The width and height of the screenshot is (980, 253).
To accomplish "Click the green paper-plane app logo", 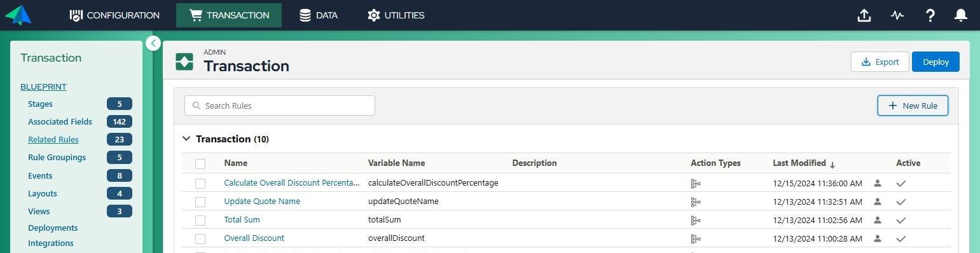I will coord(18,15).
